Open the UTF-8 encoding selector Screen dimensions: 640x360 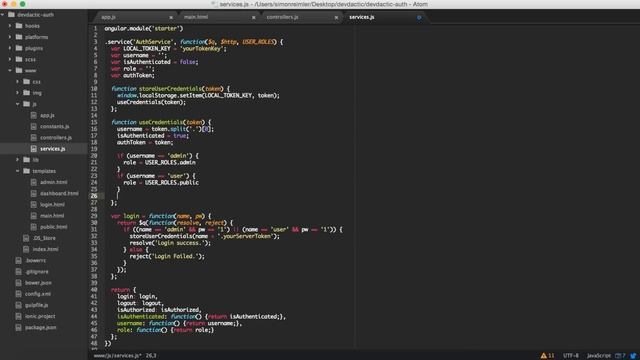point(571,356)
